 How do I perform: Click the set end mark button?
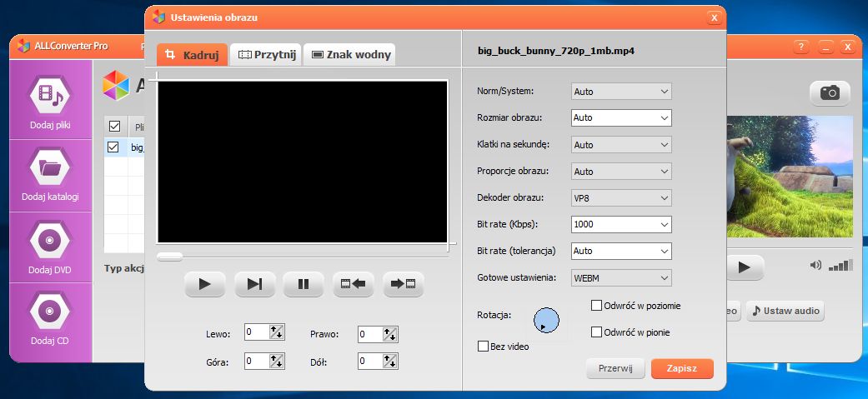click(404, 284)
